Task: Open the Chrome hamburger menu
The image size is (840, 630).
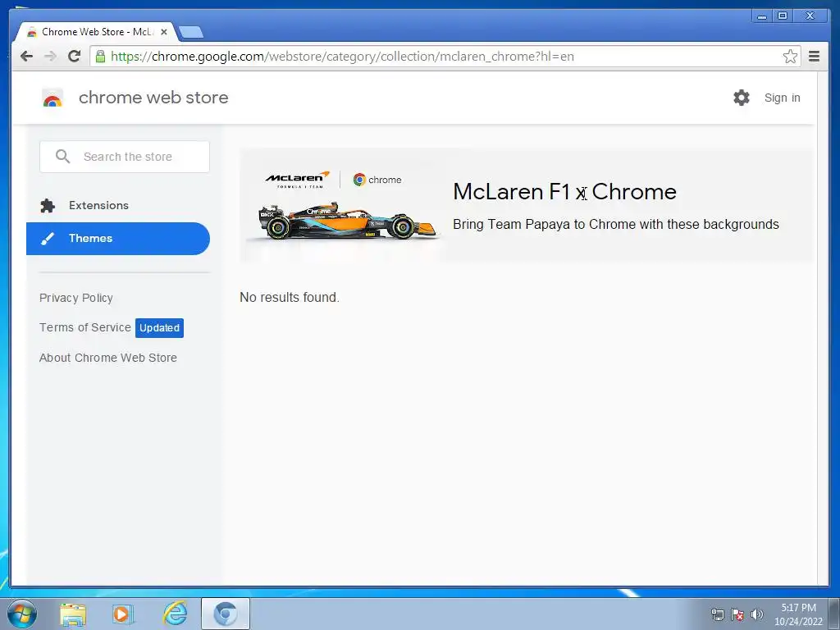Action: coord(814,57)
